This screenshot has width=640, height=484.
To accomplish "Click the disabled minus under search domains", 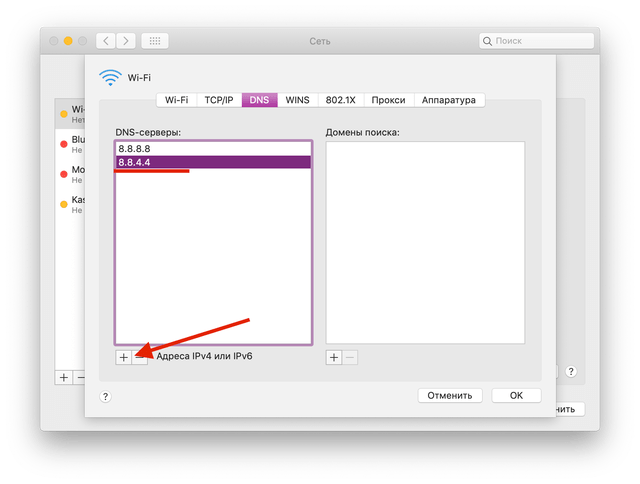I will (x=350, y=357).
